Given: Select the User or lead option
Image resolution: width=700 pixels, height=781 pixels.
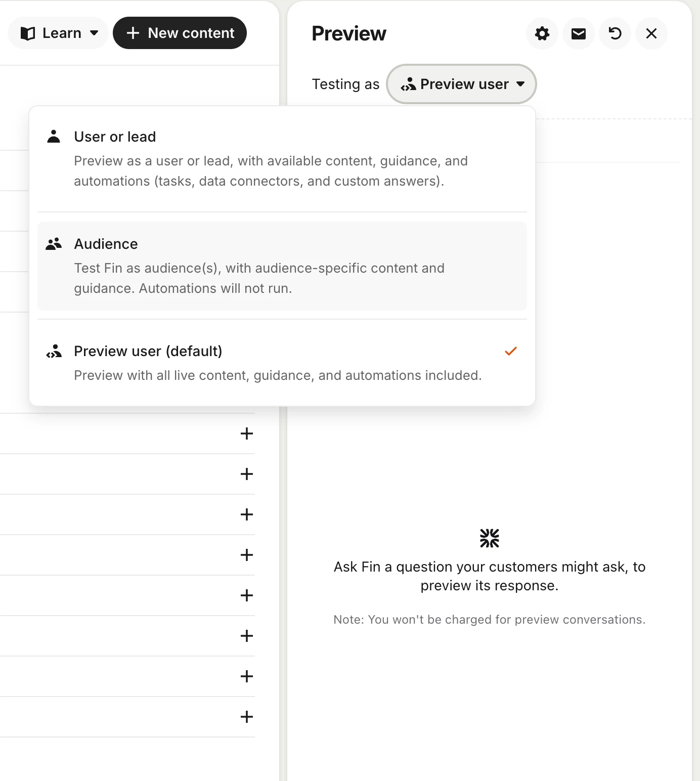Looking at the screenshot, I should [282, 159].
